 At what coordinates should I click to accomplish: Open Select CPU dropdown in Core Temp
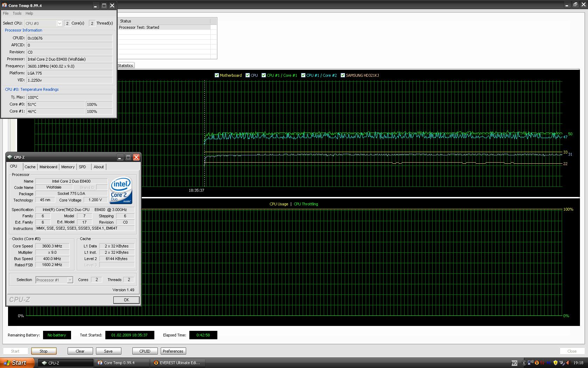pyautogui.click(x=43, y=23)
